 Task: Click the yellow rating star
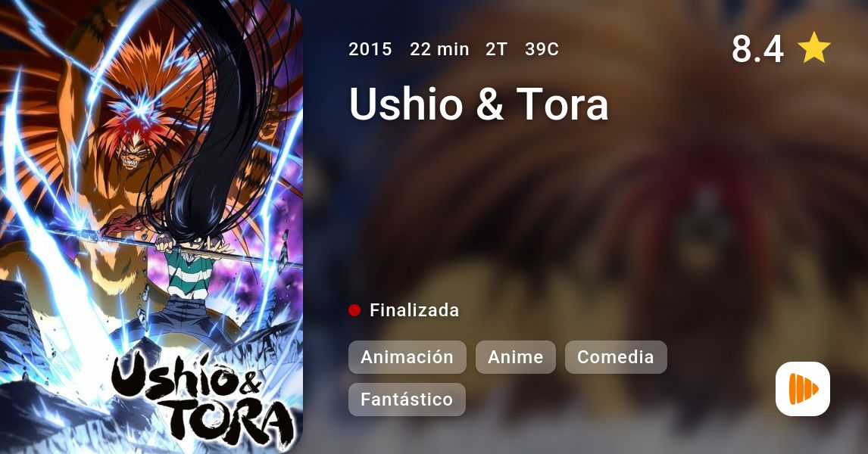pos(814,48)
